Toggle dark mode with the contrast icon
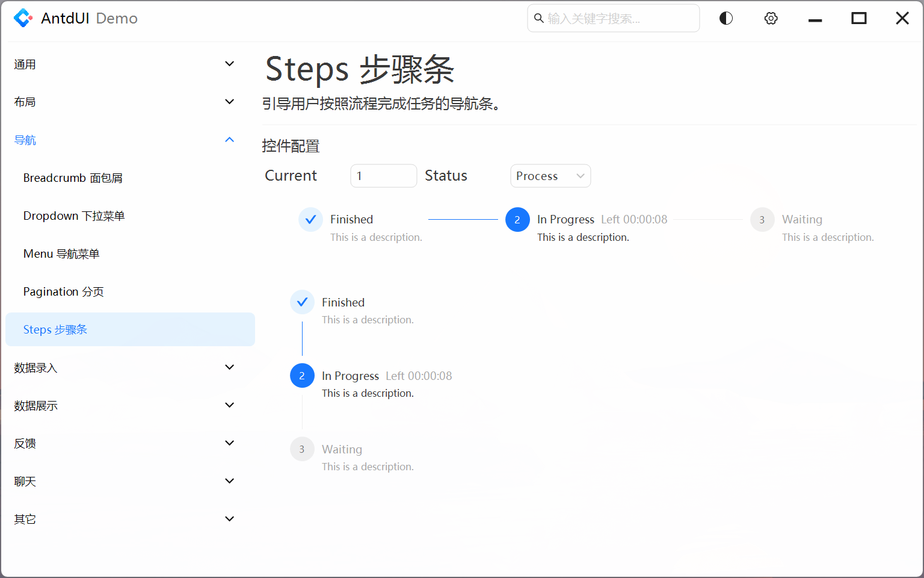Image resolution: width=924 pixels, height=578 pixels. tap(725, 18)
